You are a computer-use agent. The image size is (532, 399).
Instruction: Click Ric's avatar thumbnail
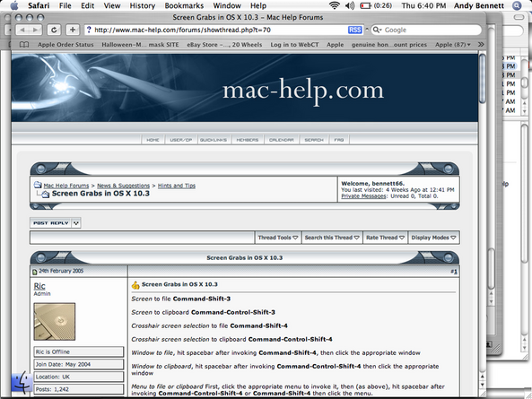coord(55,321)
